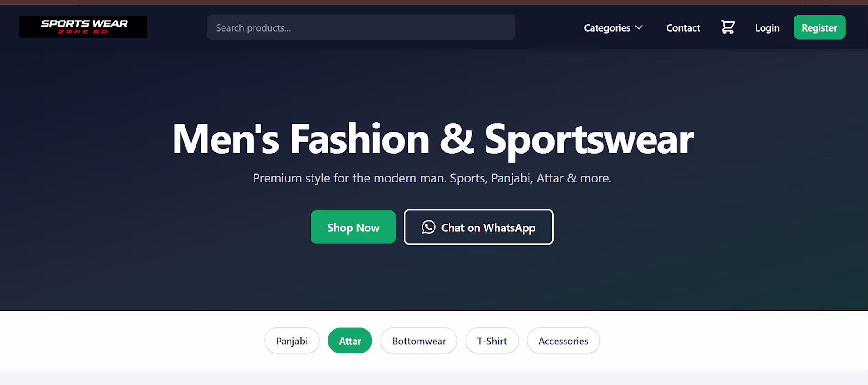Click the SPORTS WEAR white logo text
868x385 pixels.
click(x=84, y=23)
